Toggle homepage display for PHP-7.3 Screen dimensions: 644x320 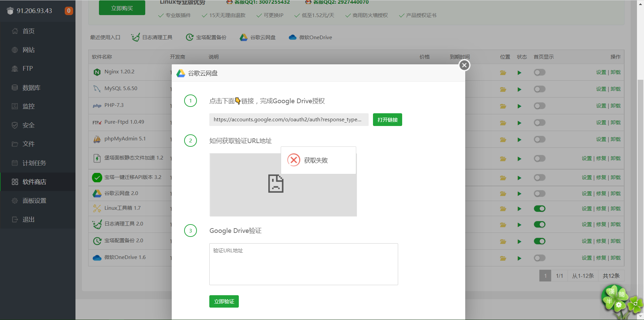coord(540,106)
